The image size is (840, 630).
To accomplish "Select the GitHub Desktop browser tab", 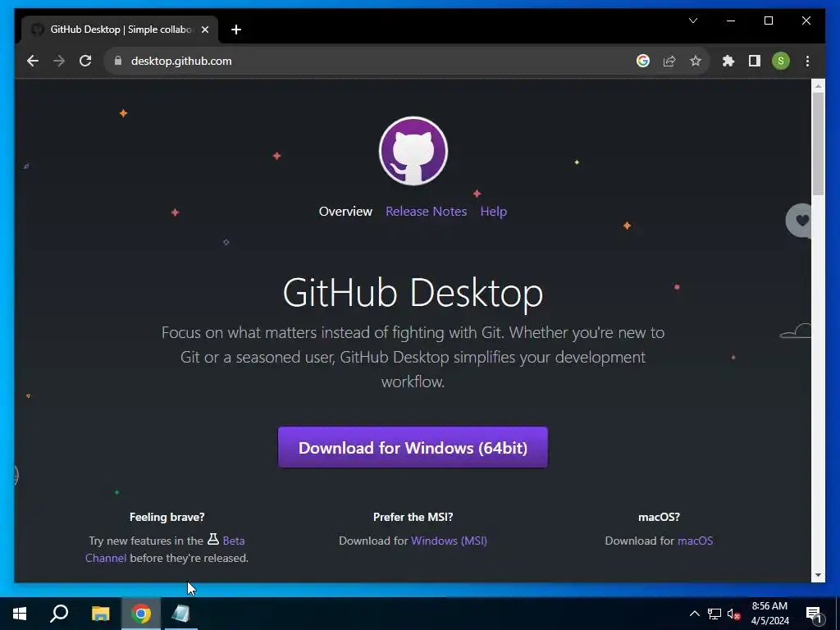I will pyautogui.click(x=120, y=30).
